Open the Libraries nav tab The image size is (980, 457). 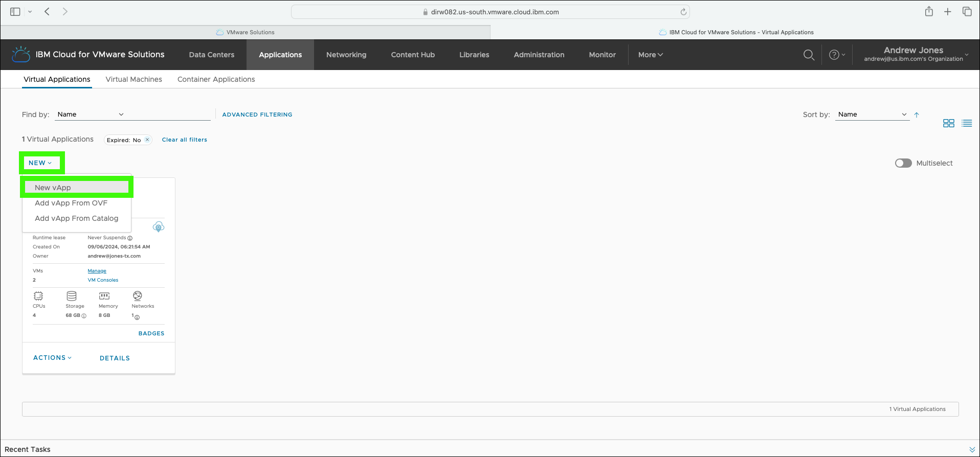pyautogui.click(x=474, y=55)
